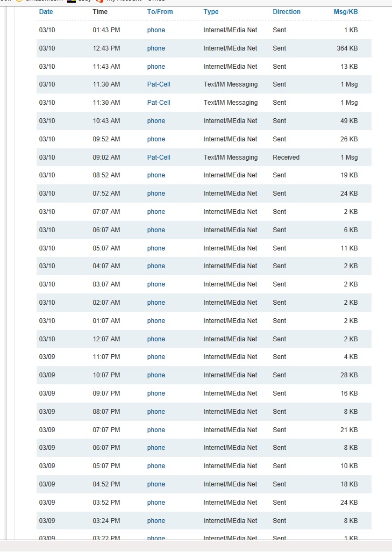Open the phone link in the 03/09 04:52 PM row

tap(156, 484)
